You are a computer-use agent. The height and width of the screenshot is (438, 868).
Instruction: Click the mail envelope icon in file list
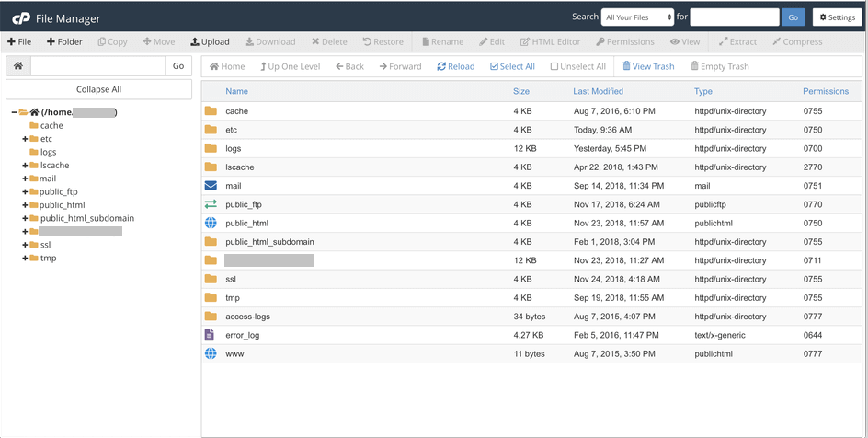pyautogui.click(x=211, y=186)
